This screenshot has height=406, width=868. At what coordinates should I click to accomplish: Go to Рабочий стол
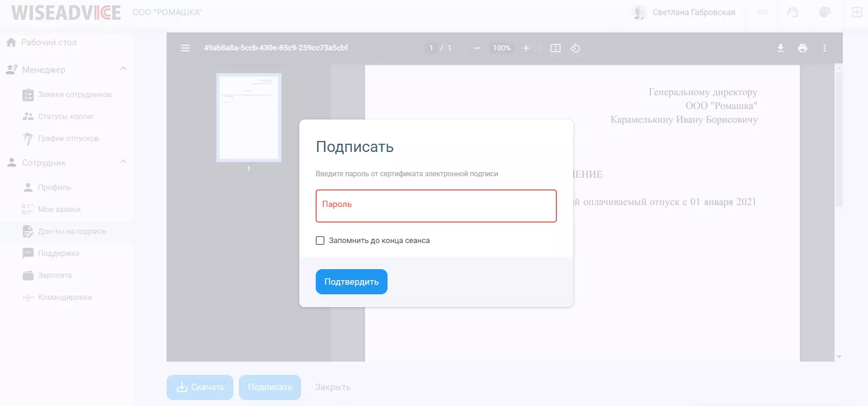pyautogui.click(x=49, y=43)
